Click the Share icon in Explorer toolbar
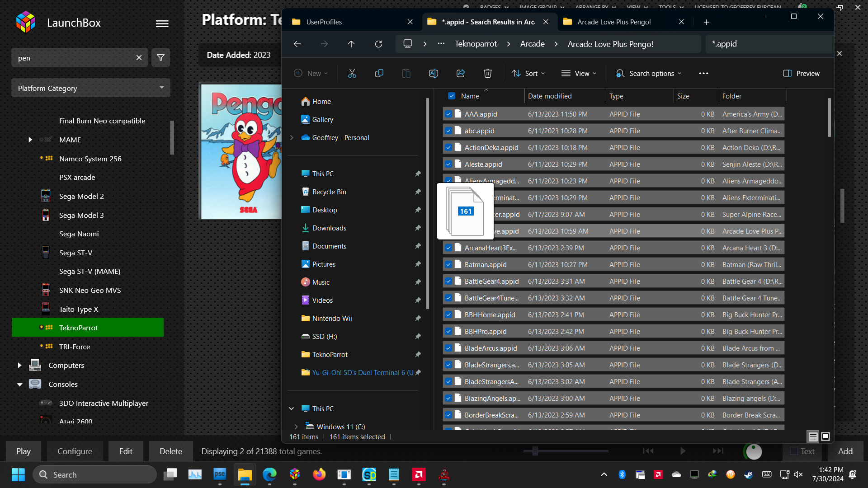Screen dimensions: 868x488 (460, 73)
